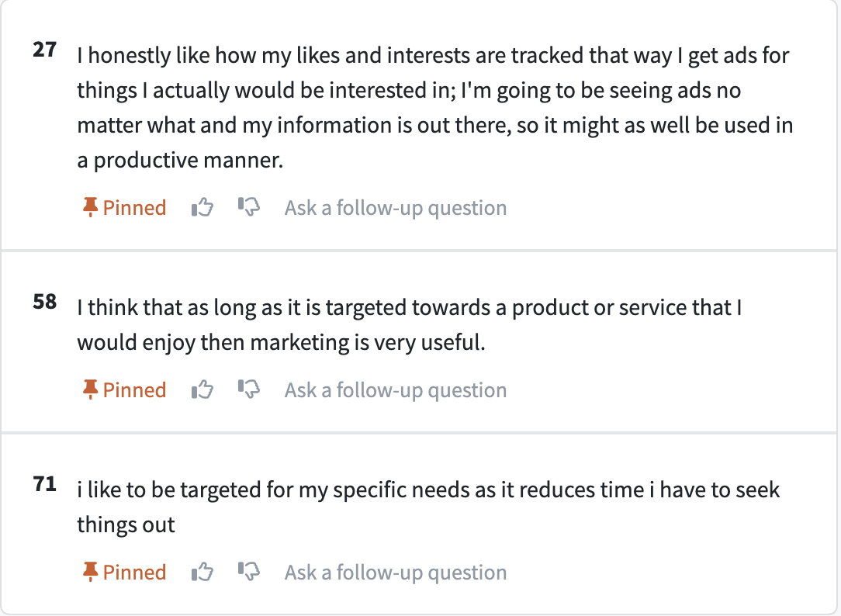Select respondent number 71
Screen dimensions: 841x616
44,483
